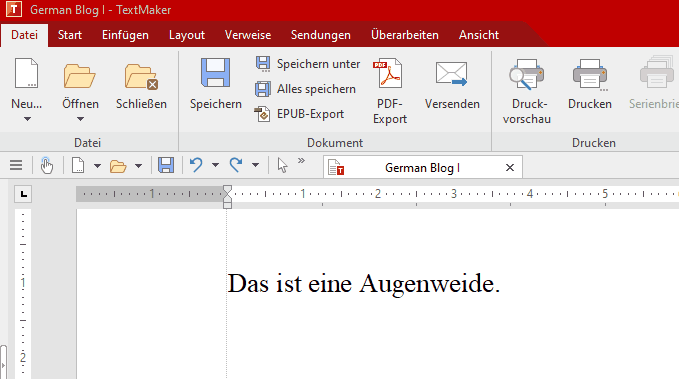Select the object selection pointer tool
This screenshot has width=679, height=379.
[x=282, y=165]
